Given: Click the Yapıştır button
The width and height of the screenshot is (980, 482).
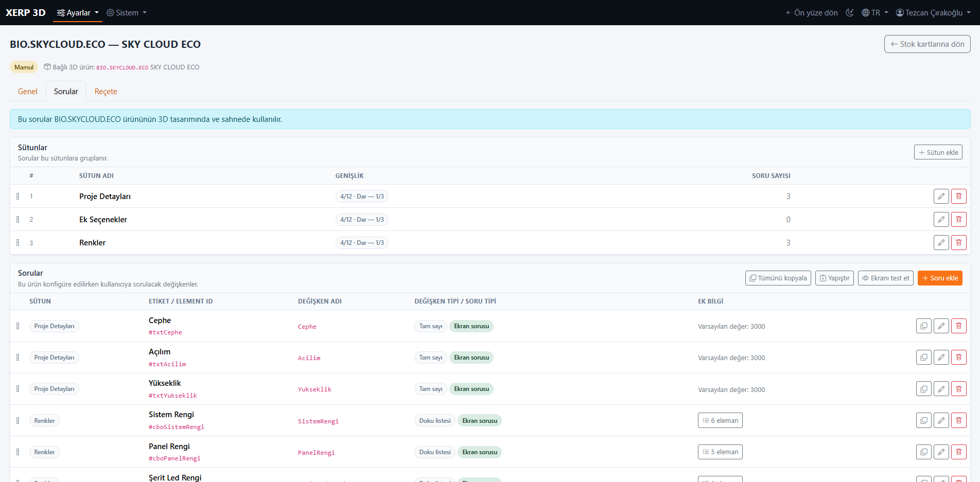Looking at the screenshot, I should [x=834, y=278].
